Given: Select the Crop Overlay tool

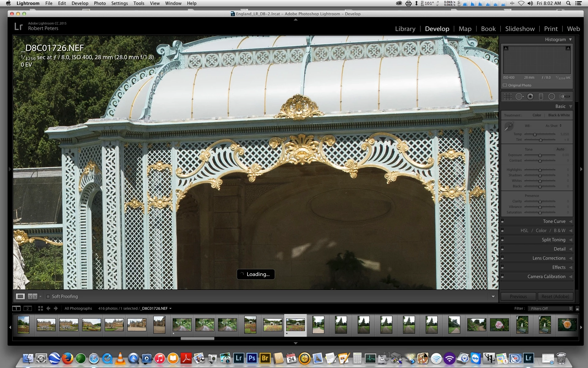Looking at the screenshot, I should pos(508,97).
